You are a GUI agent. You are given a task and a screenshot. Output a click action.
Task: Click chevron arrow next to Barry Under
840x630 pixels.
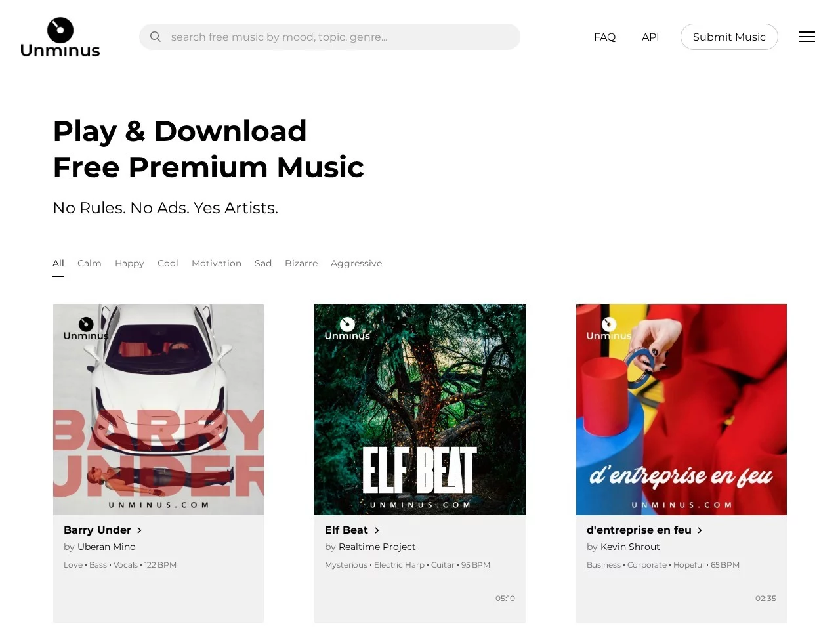click(139, 530)
